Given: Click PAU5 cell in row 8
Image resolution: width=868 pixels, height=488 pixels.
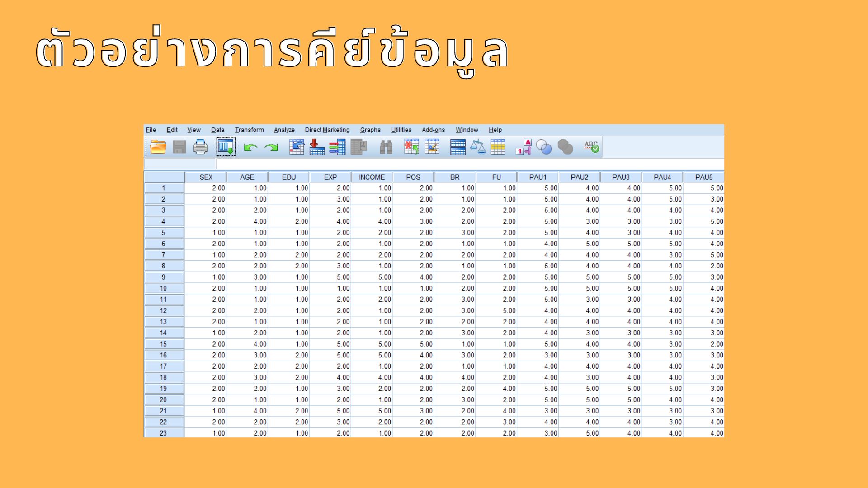Looking at the screenshot, I should click(704, 266).
